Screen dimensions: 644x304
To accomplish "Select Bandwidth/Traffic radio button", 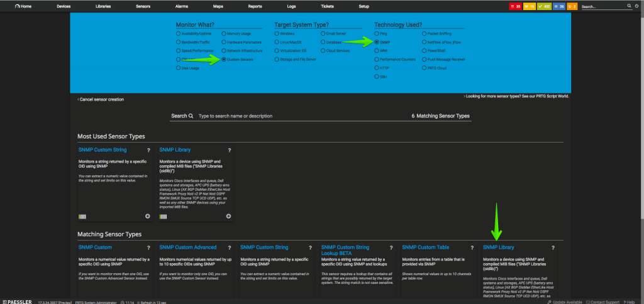I will click(x=178, y=42).
